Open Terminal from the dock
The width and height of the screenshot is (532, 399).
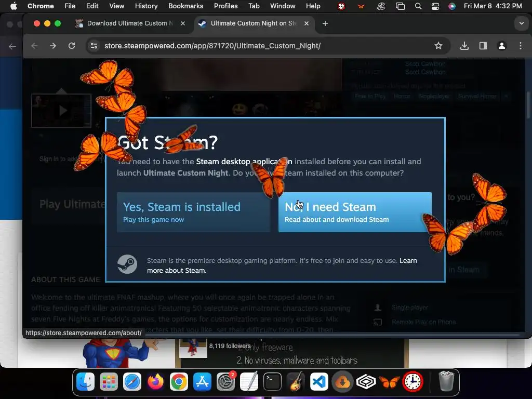click(272, 382)
